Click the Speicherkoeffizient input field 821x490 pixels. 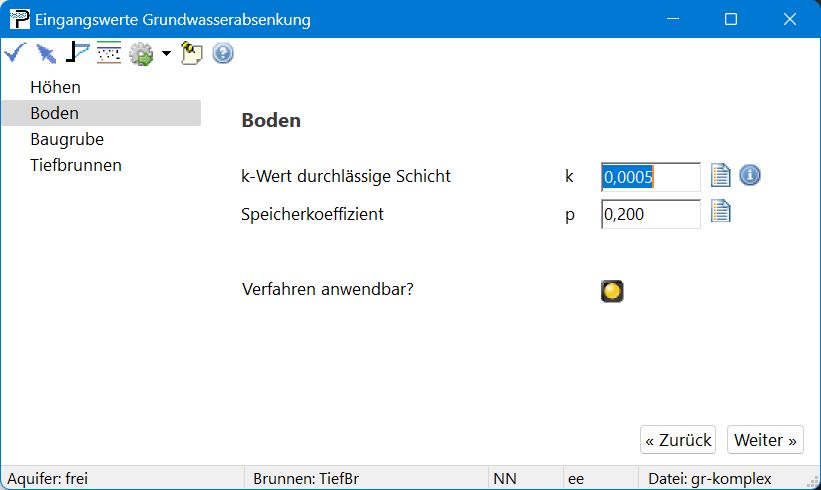[650, 214]
